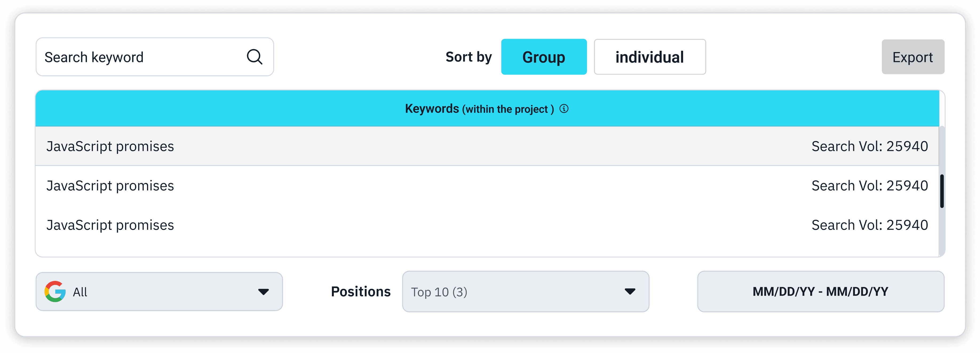Click Search Vol: 25940 in first row

869,146
